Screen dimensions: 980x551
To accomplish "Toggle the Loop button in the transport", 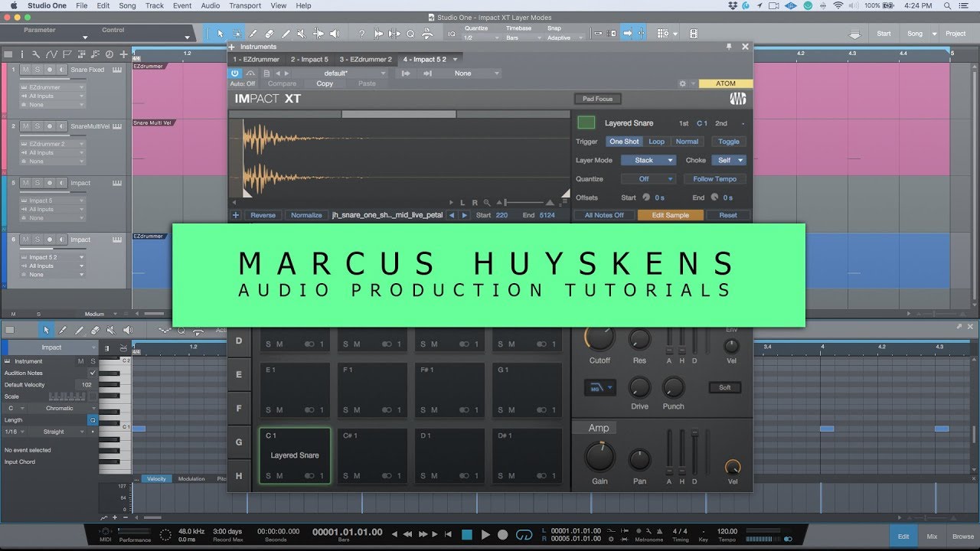I will pos(524,535).
